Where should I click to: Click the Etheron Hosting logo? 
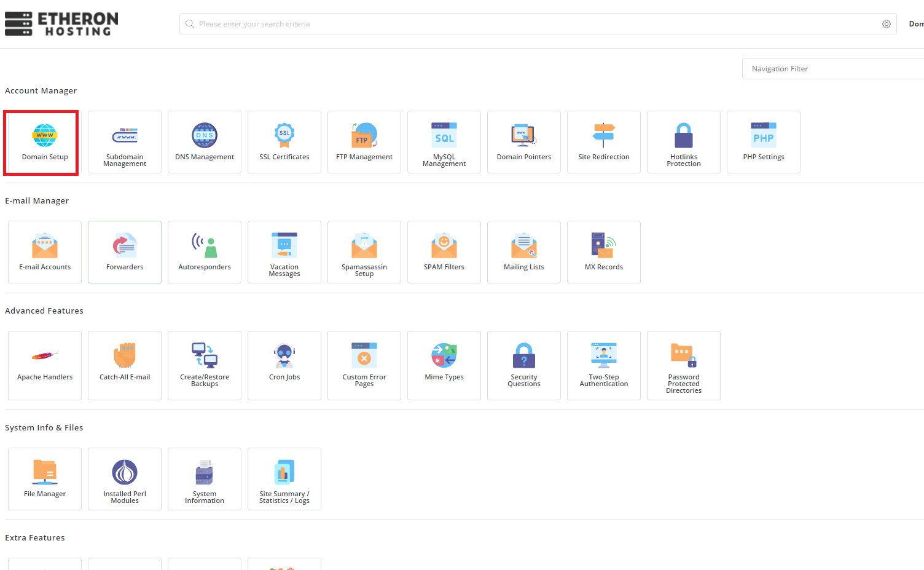click(x=61, y=24)
